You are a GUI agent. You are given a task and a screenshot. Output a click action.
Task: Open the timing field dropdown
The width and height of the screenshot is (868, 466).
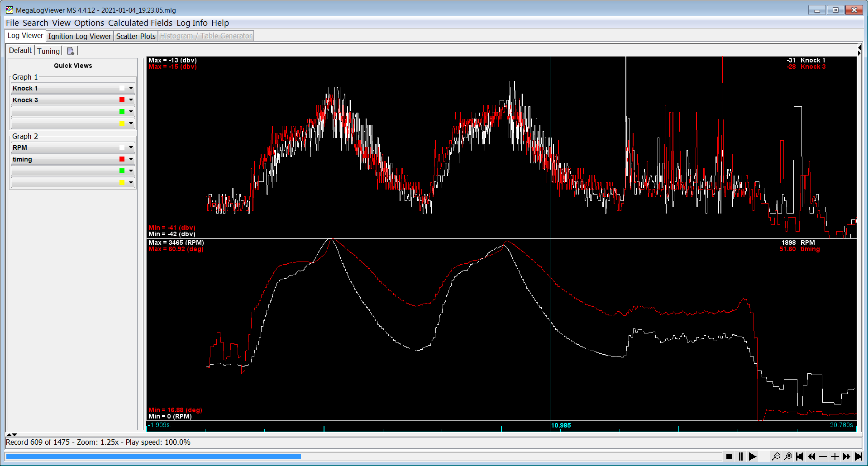click(x=131, y=159)
